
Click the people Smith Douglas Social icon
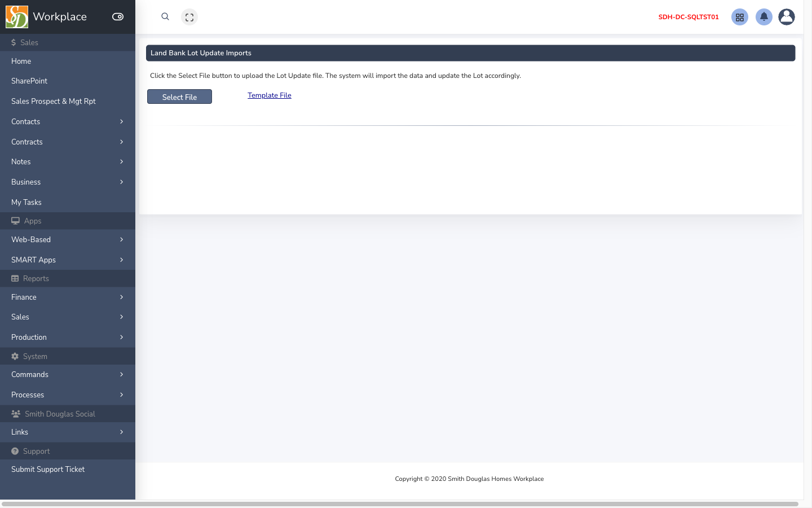16,414
